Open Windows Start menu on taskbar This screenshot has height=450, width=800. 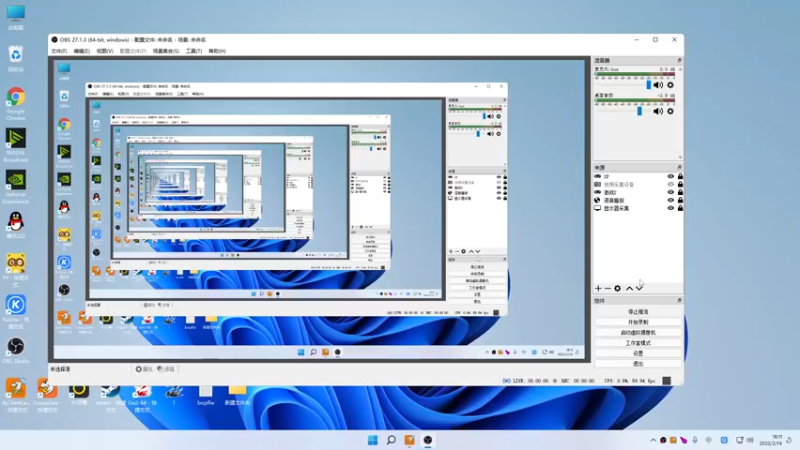(372, 440)
